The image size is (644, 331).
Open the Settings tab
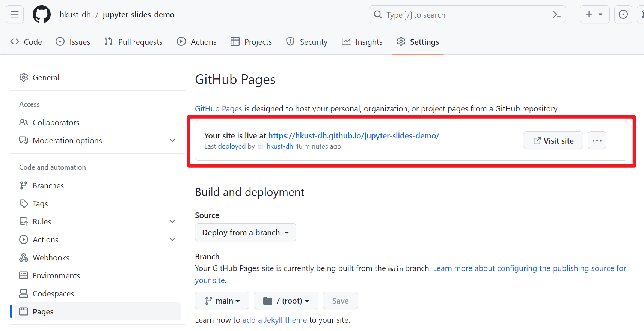point(418,42)
